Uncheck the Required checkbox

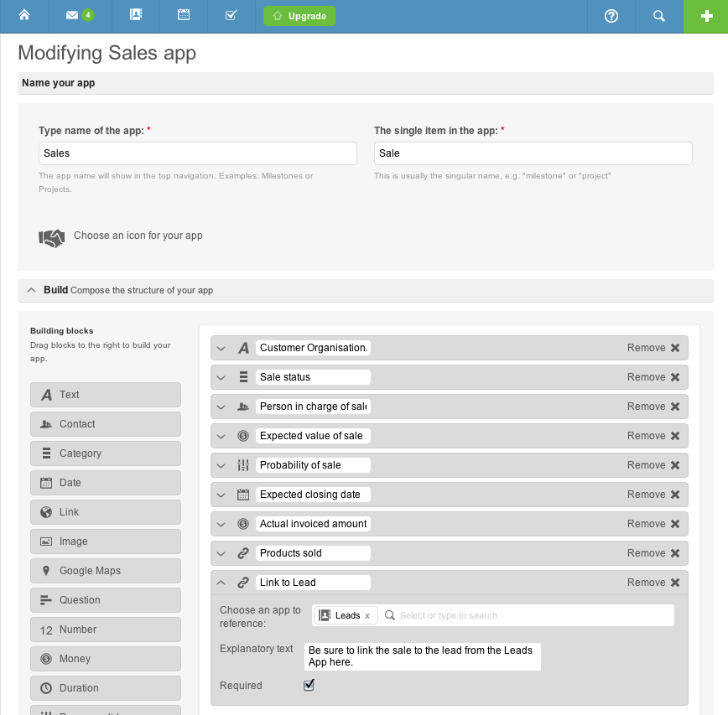point(309,686)
